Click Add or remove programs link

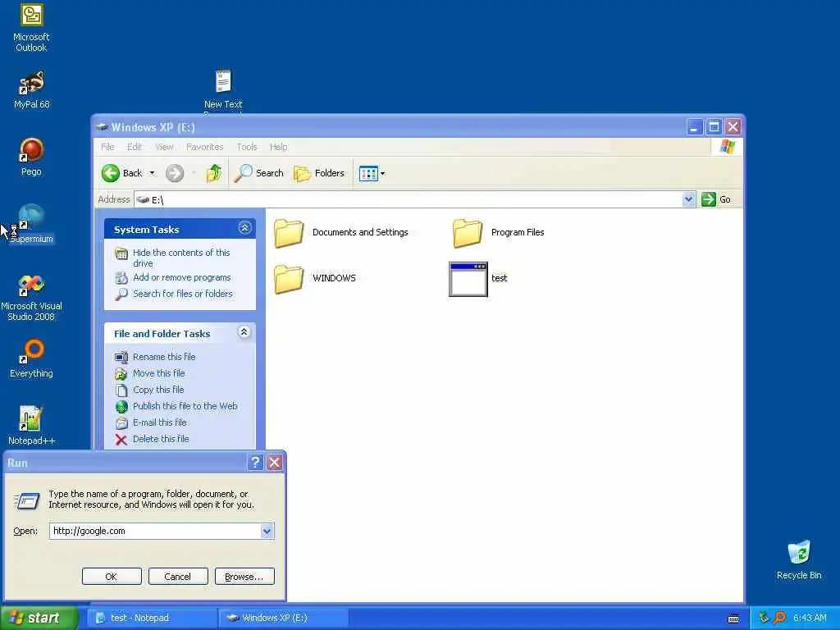tap(181, 277)
